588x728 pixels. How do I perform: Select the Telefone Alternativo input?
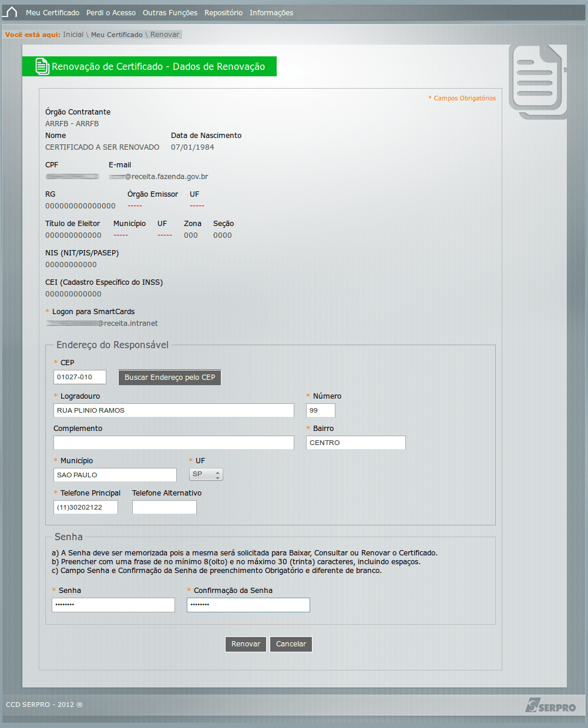tap(164, 507)
